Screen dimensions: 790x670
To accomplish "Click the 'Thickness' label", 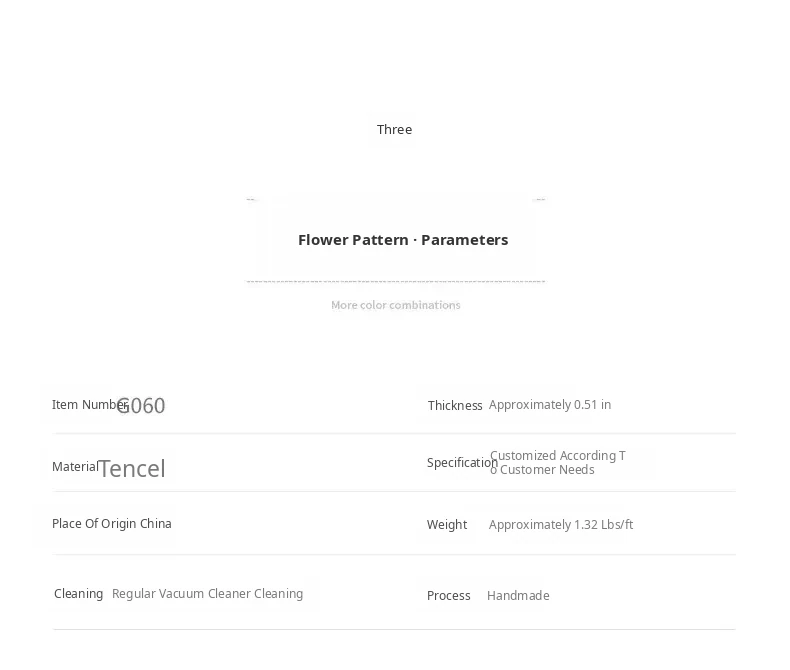I will pyautogui.click(x=455, y=406).
